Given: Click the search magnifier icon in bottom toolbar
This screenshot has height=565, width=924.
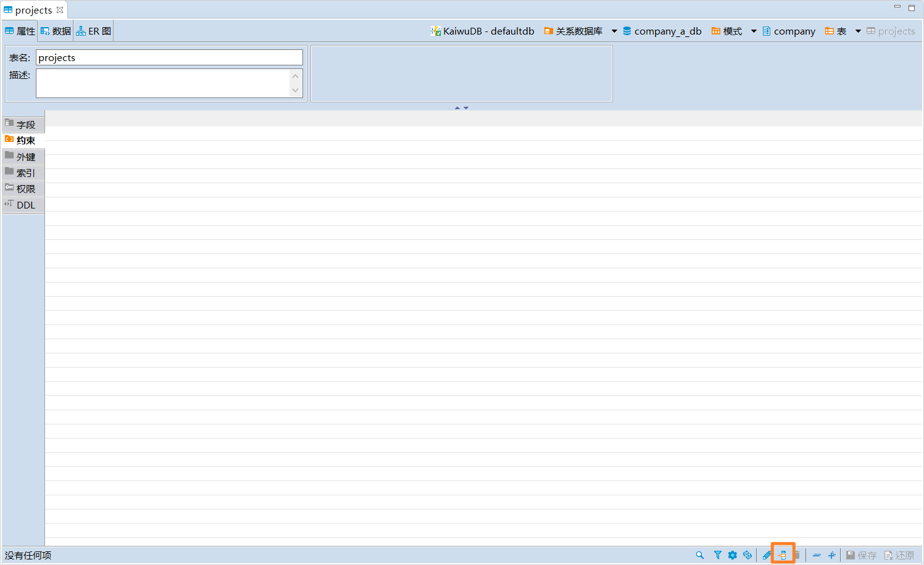Looking at the screenshot, I should click(699, 555).
